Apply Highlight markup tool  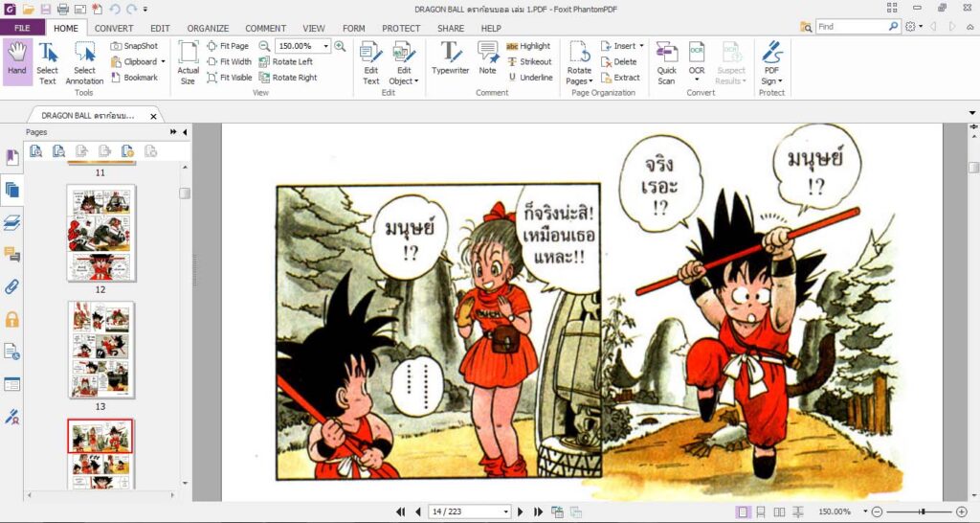528,46
